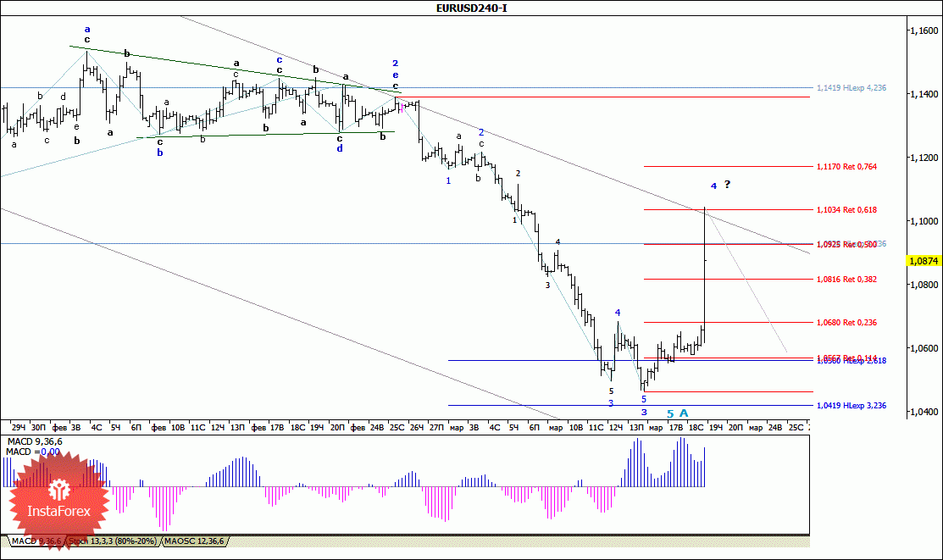The width and height of the screenshot is (943, 560).
Task: Click the 27П date on time axis
Action: [436, 428]
